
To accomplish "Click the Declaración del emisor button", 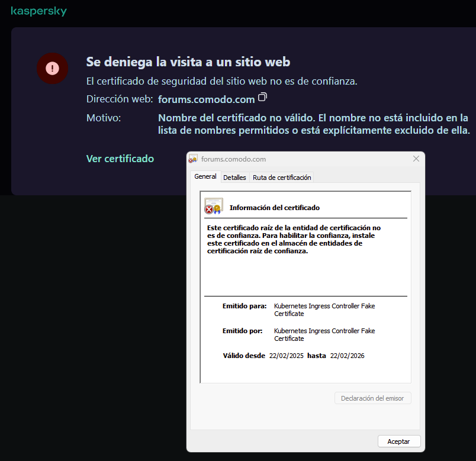I will click(372, 398).
